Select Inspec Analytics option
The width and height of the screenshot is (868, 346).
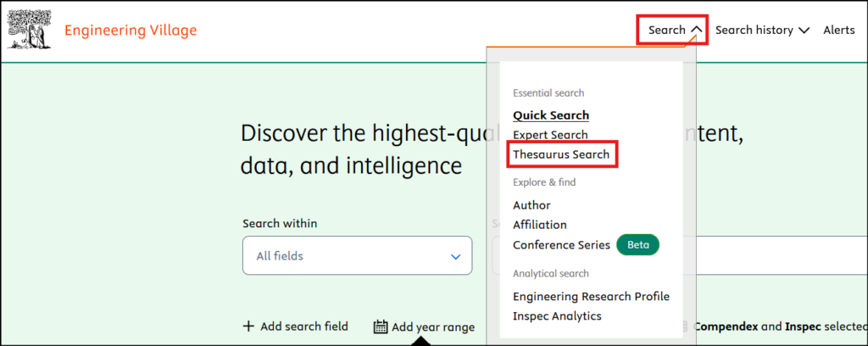click(x=557, y=316)
